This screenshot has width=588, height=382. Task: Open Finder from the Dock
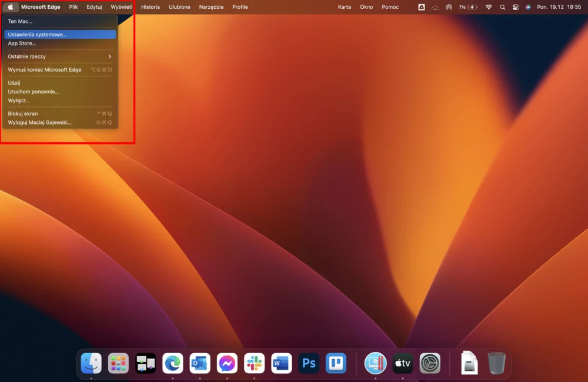[x=91, y=363]
